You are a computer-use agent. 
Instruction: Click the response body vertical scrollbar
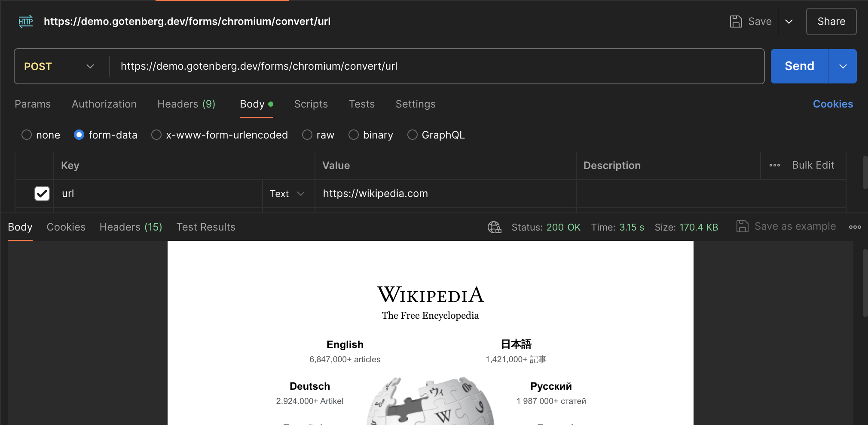(865, 284)
